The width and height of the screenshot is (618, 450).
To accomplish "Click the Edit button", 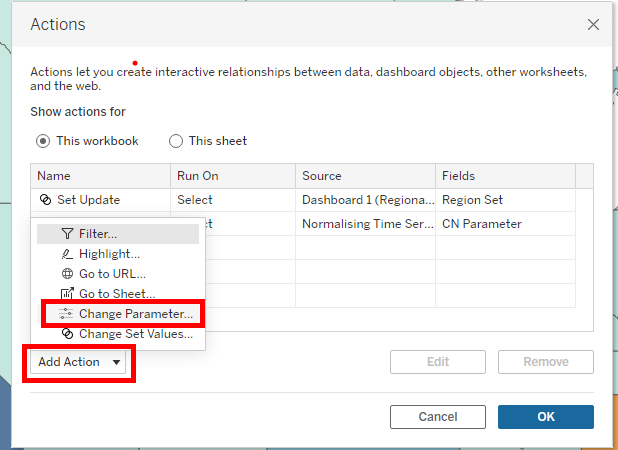I will point(439,362).
